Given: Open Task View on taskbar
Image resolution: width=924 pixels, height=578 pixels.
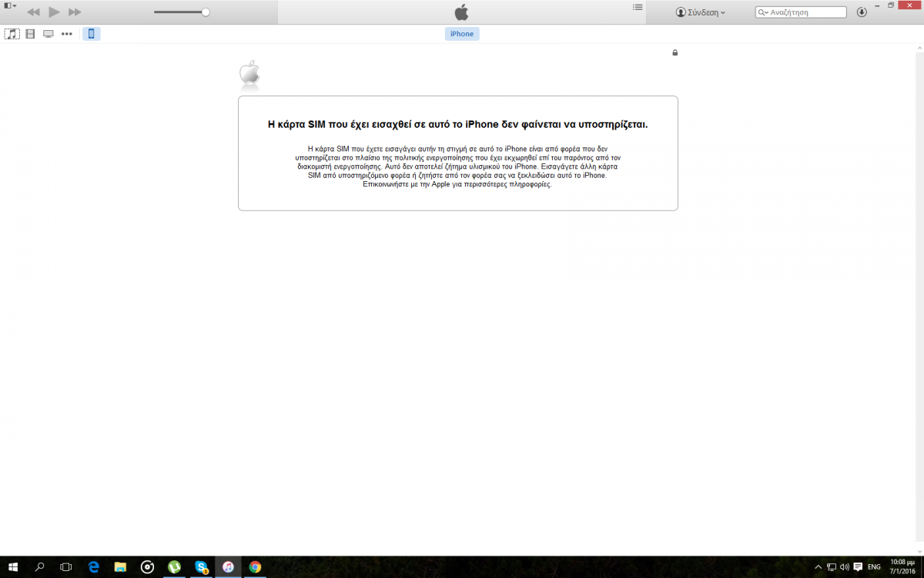Looking at the screenshot, I should click(x=66, y=567).
